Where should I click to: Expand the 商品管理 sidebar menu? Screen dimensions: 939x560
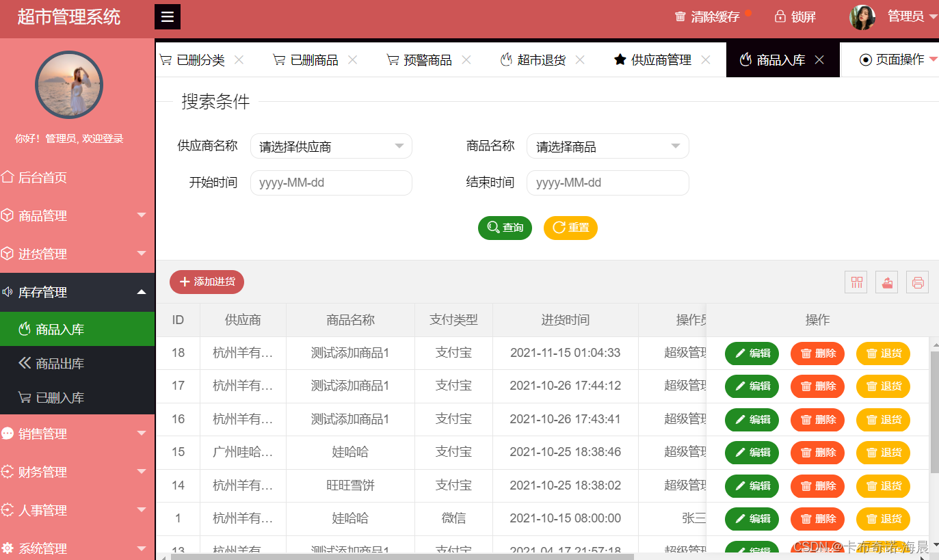pyautogui.click(x=77, y=216)
